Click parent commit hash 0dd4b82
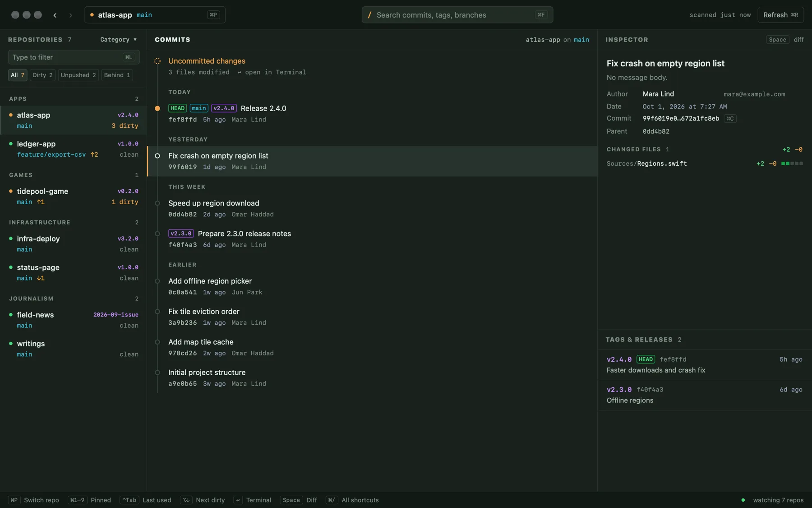The width and height of the screenshot is (812, 508). coord(656,131)
